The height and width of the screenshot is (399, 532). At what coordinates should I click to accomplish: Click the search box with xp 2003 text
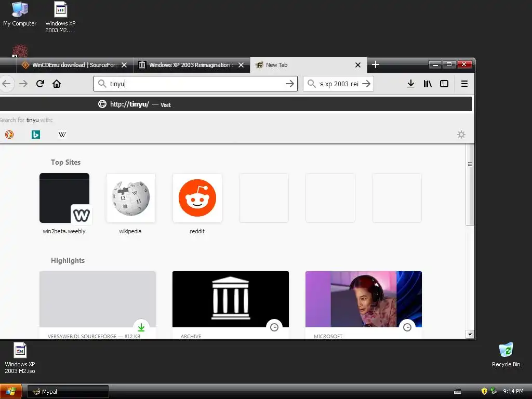pos(338,84)
